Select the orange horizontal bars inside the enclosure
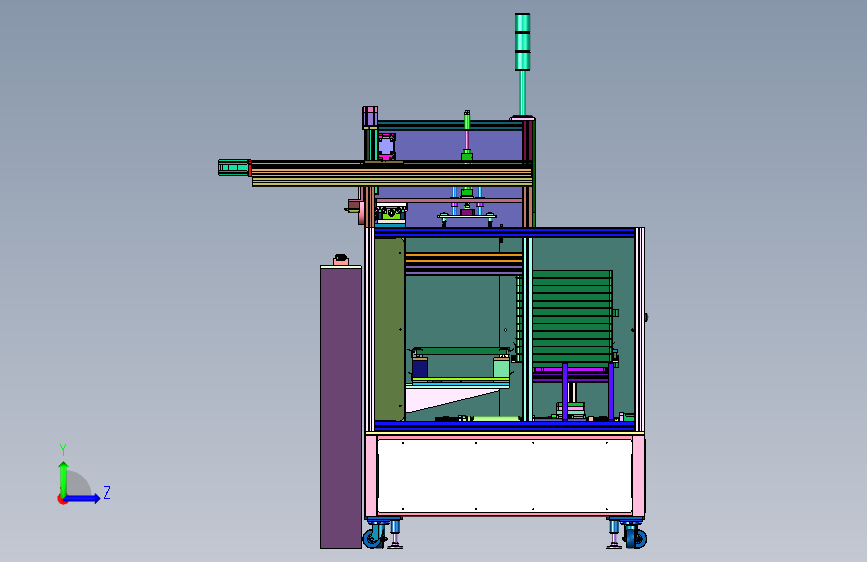 pyautogui.click(x=464, y=258)
